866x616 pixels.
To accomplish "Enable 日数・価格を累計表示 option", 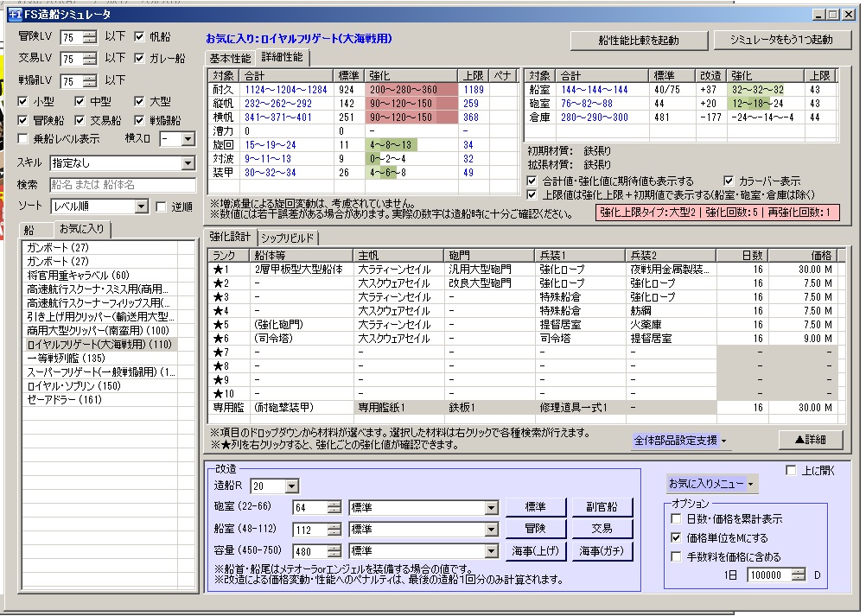I will (676, 519).
